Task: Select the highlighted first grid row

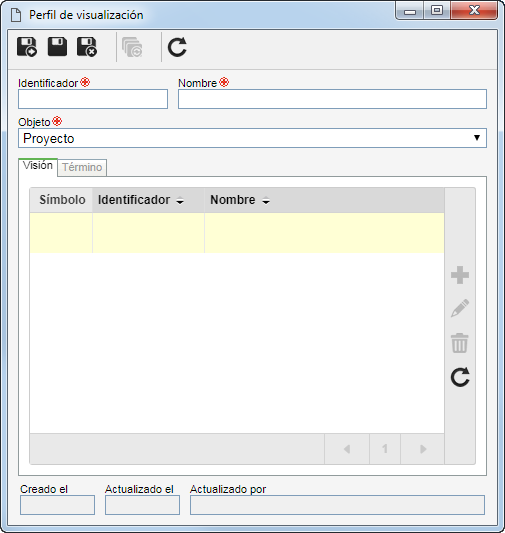Action: (x=237, y=233)
